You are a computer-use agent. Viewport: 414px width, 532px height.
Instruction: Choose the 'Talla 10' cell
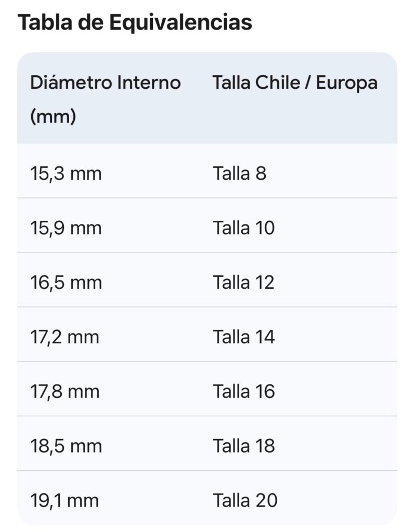[243, 228]
